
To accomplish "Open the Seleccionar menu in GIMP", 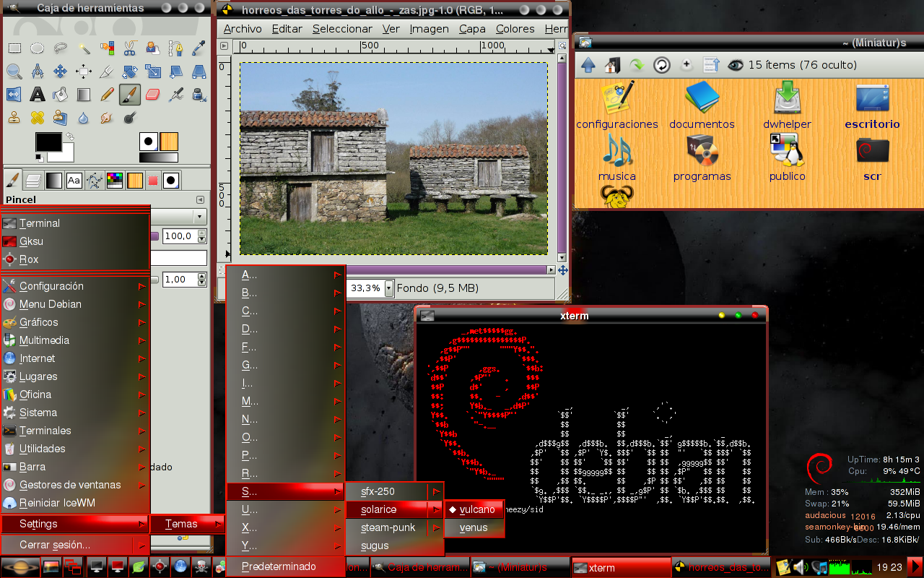I will 342,29.
